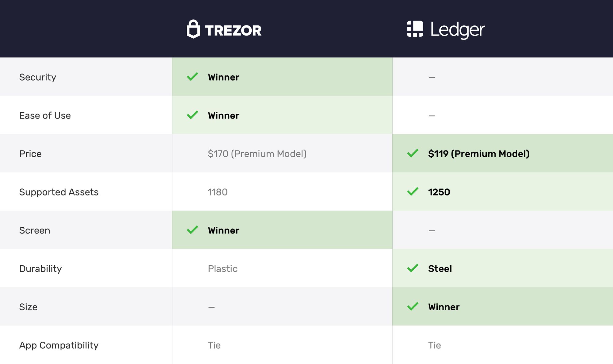This screenshot has height=364, width=613.
Task: Click the Durability row label
Action: point(40,269)
